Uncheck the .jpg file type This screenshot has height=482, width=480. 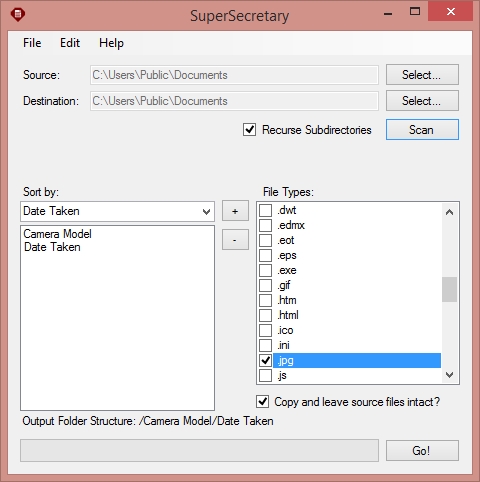[265, 360]
